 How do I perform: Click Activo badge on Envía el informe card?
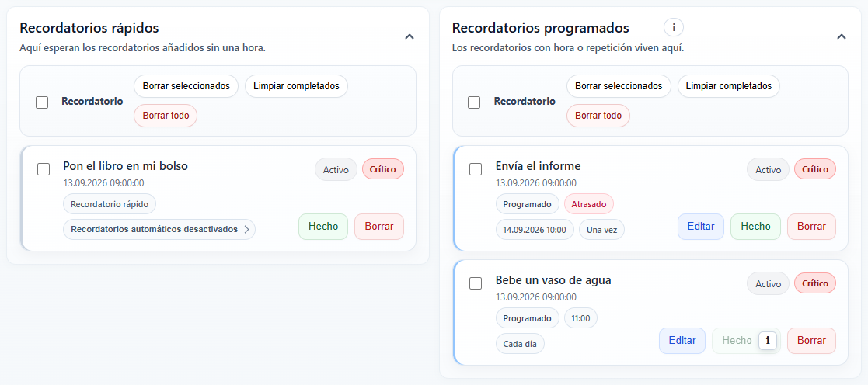[x=768, y=169]
